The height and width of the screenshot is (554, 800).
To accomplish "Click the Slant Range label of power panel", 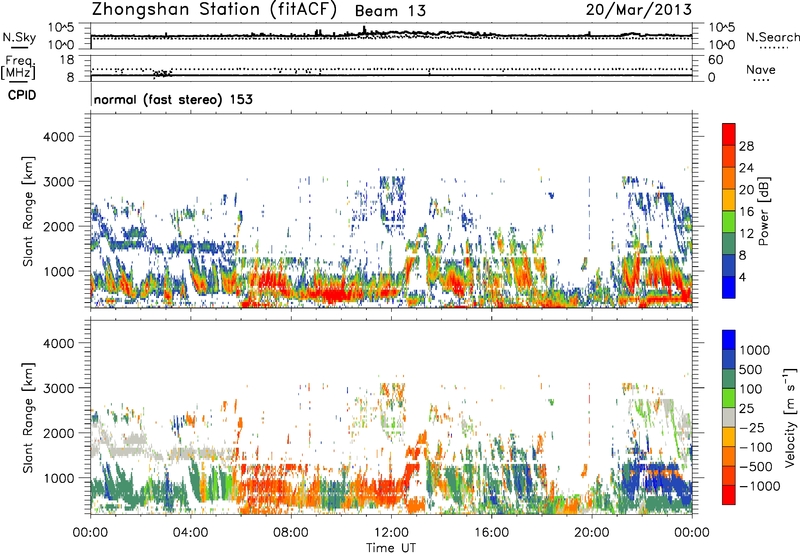I will point(28,211).
